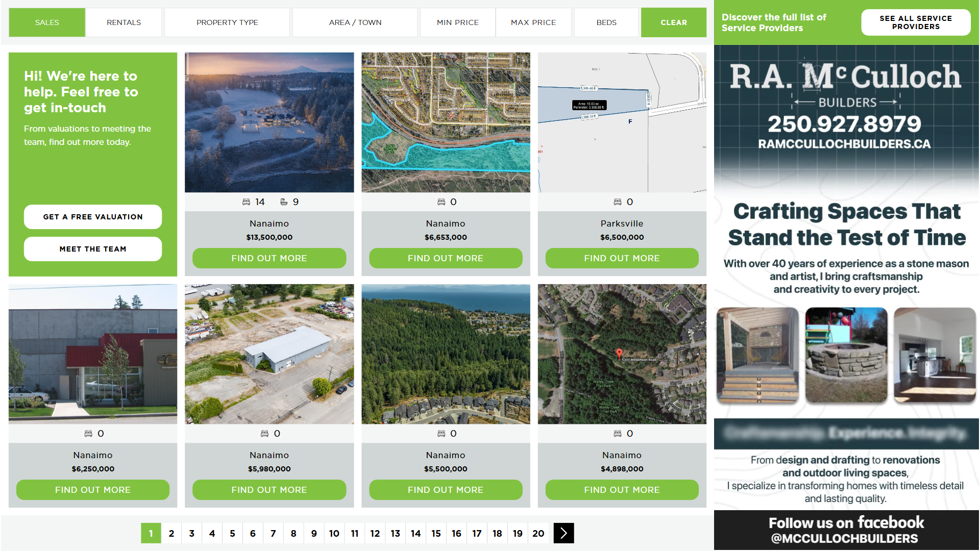Open the Property Type dropdown
Screen dimensions: 980x551
pyautogui.click(x=227, y=22)
